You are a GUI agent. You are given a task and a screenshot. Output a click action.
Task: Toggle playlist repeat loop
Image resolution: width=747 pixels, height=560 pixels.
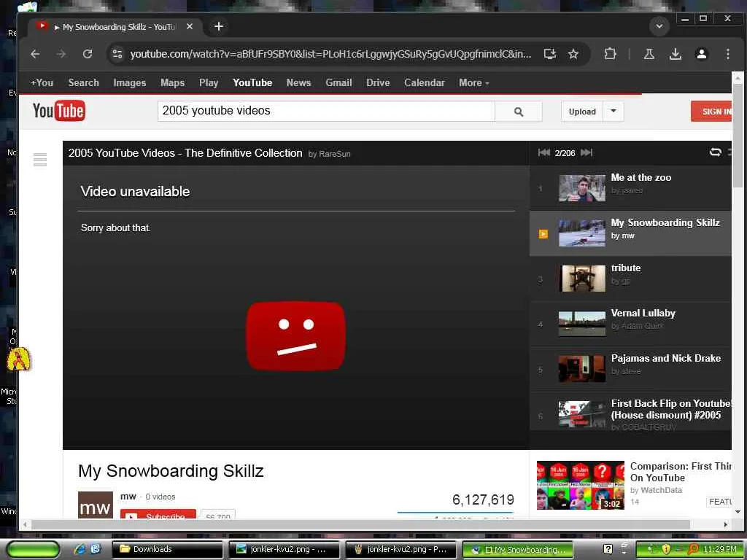715,152
